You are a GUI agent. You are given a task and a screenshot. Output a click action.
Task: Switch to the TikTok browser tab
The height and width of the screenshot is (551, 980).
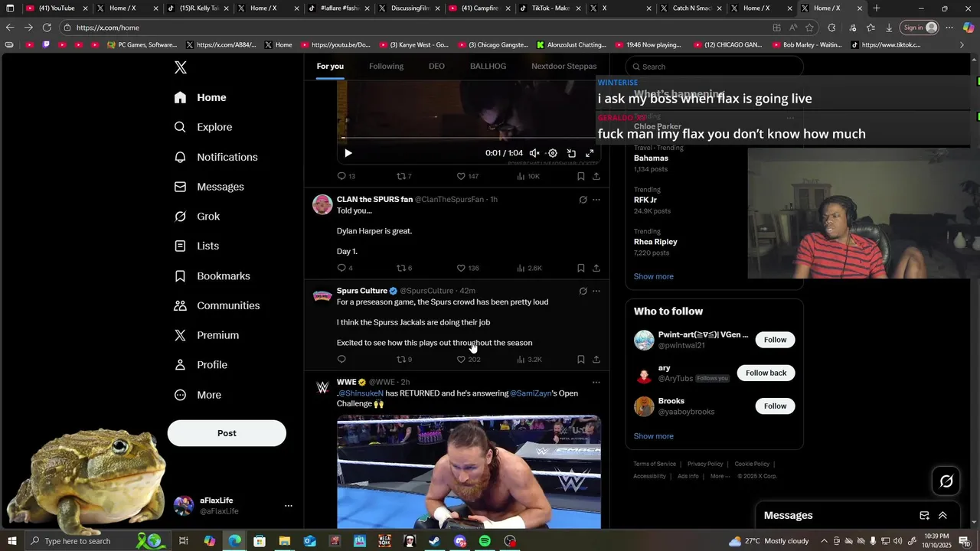(x=549, y=8)
